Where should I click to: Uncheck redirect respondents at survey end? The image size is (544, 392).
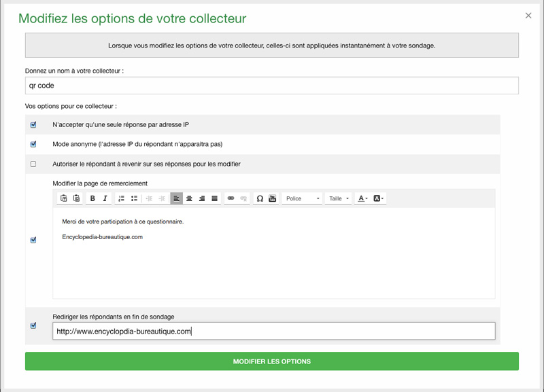[33, 325]
